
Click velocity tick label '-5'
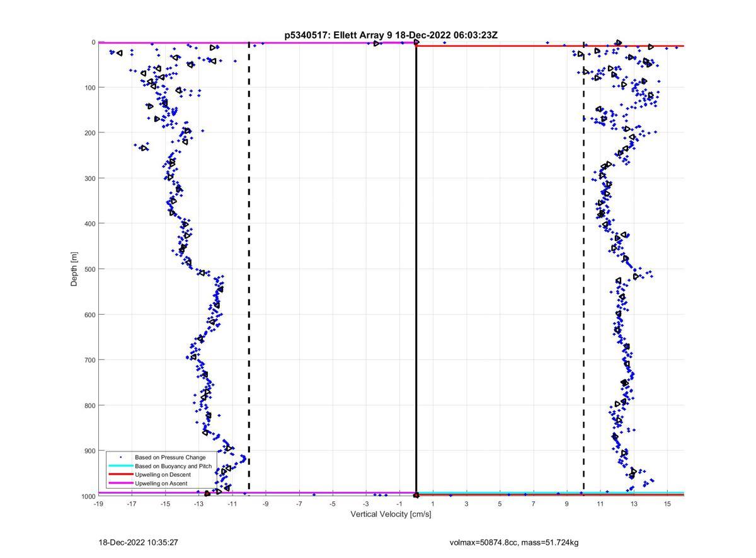coord(333,504)
